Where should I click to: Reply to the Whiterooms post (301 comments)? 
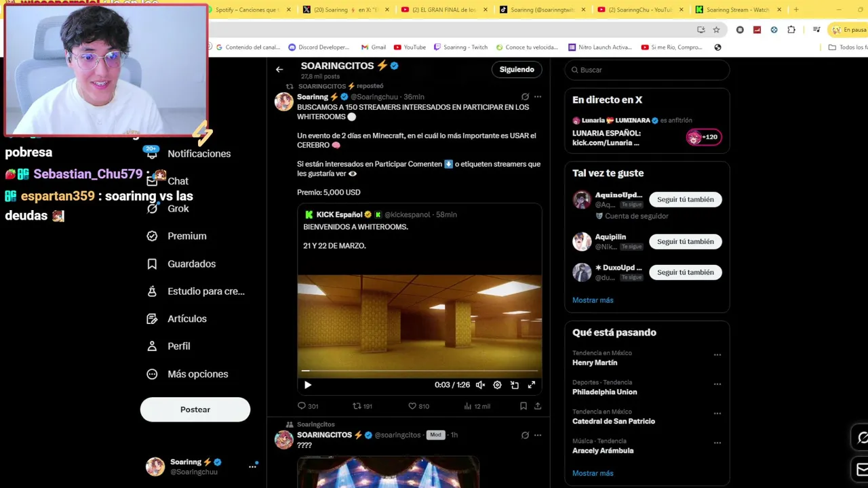tap(307, 406)
